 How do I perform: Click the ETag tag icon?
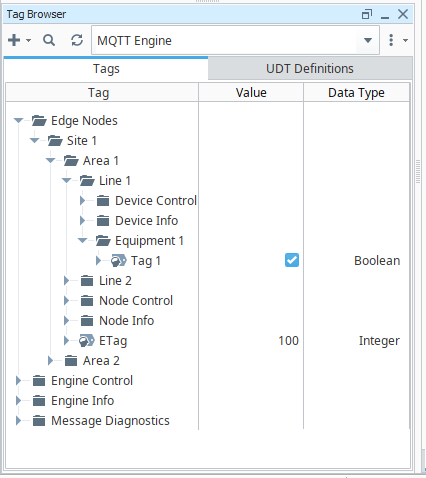point(87,341)
